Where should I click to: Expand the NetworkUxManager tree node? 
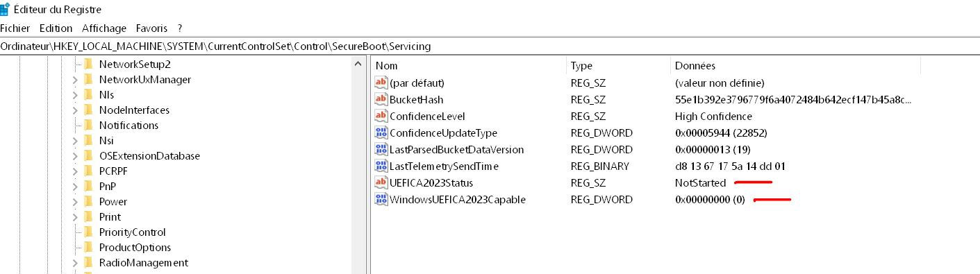(x=75, y=80)
